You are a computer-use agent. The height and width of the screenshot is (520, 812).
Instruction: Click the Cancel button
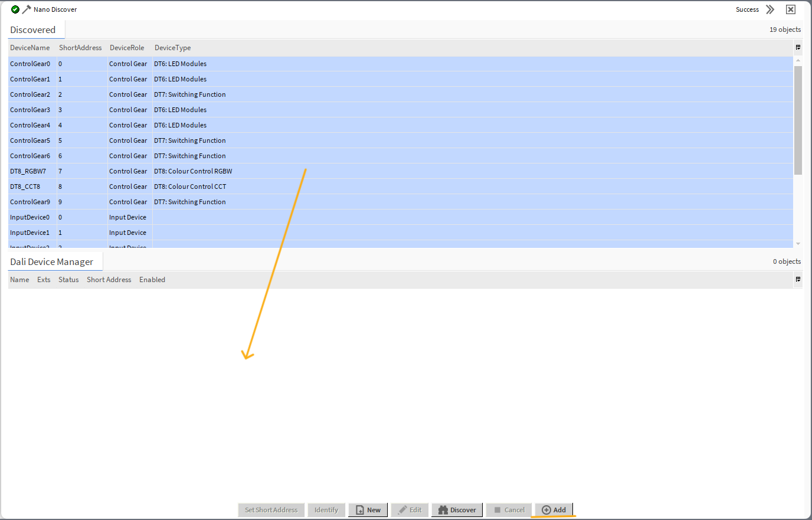(x=509, y=510)
